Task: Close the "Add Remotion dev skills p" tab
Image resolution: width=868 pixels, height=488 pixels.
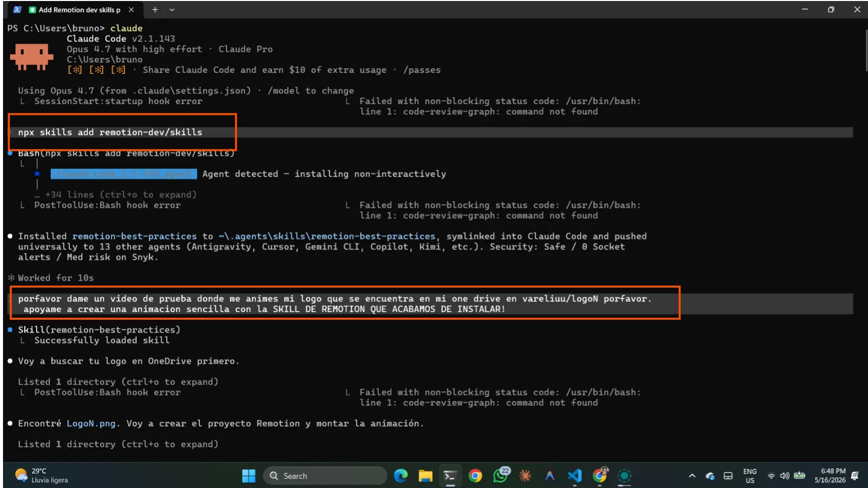Action: tap(131, 10)
